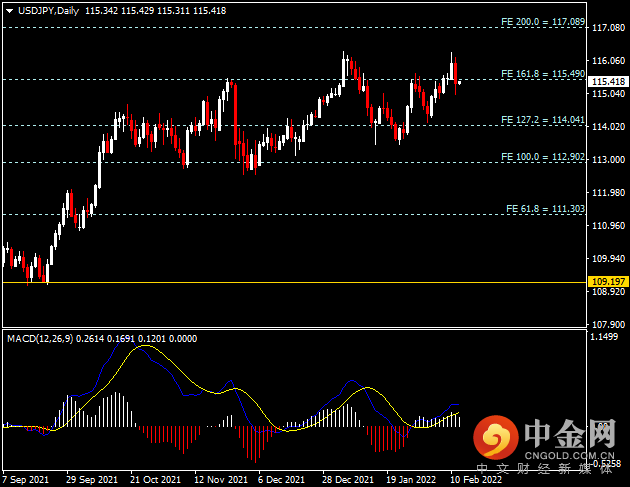The image size is (630, 487).
Task: Click the 12 Nov 2021 date label
Action: tap(221, 480)
